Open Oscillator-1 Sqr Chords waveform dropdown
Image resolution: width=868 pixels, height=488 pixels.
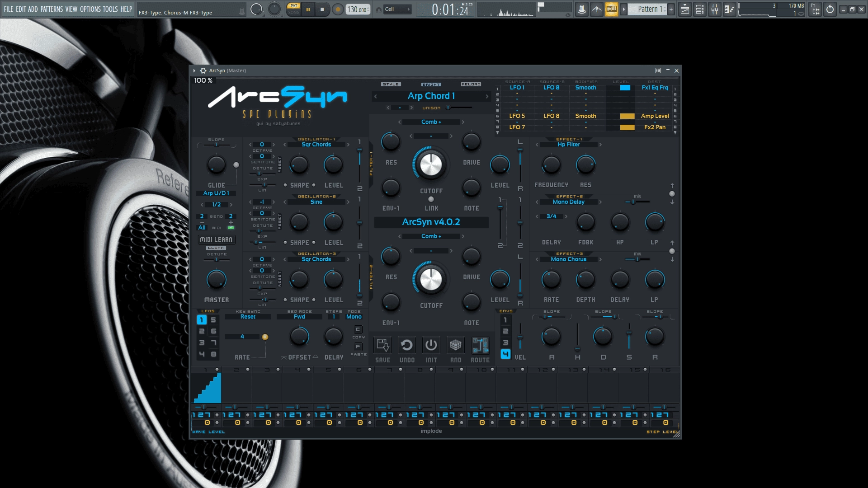[x=316, y=145]
